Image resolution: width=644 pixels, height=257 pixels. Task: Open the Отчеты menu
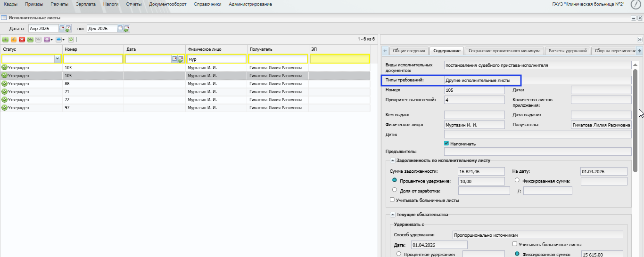click(x=134, y=4)
